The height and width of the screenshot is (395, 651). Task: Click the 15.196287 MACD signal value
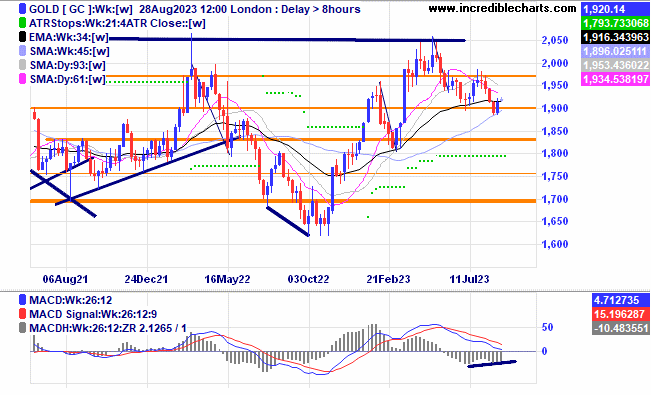coord(621,314)
